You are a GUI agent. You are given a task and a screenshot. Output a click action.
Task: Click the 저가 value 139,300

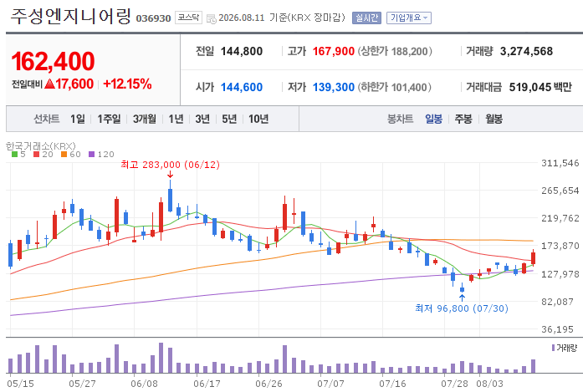(x=334, y=87)
